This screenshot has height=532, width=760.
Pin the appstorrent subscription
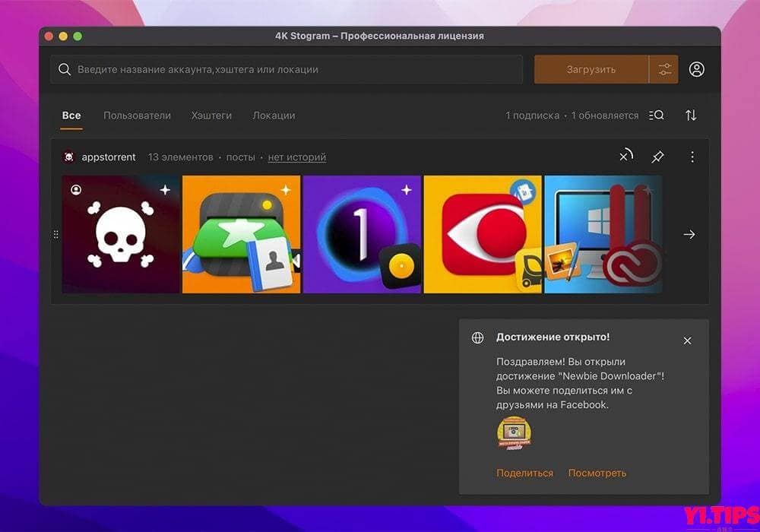(x=657, y=157)
